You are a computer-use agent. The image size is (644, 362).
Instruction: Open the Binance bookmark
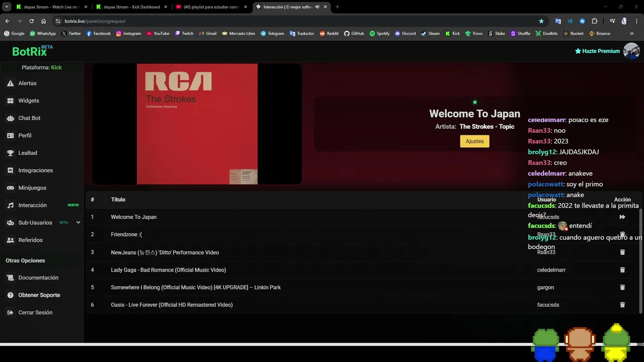(x=599, y=34)
